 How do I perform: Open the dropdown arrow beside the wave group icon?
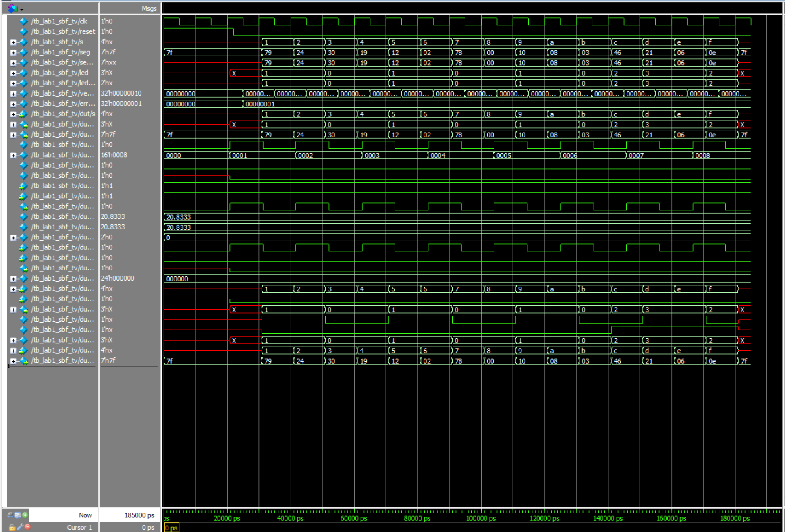coord(22,9)
